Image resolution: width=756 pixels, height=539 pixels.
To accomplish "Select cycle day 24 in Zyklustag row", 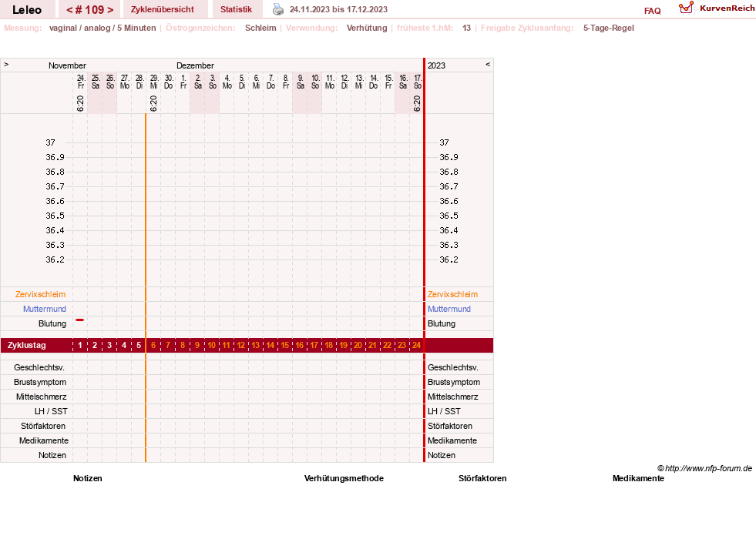I will (x=417, y=346).
